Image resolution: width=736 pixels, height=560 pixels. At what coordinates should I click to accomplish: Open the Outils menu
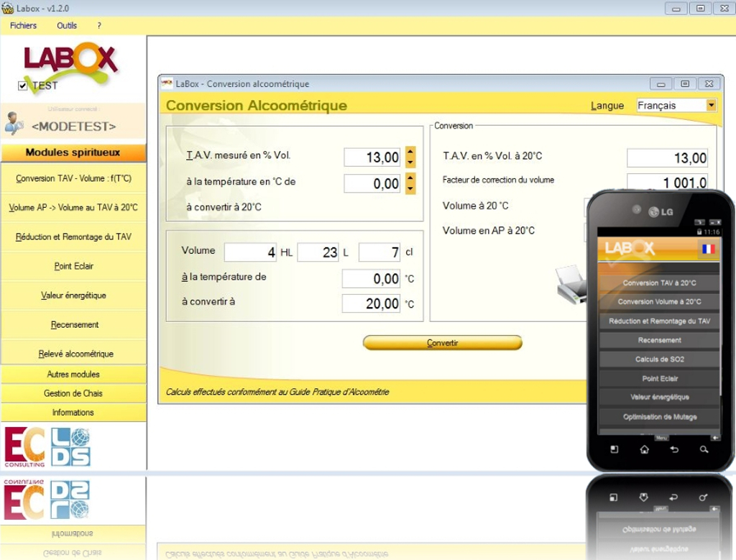pos(67,26)
